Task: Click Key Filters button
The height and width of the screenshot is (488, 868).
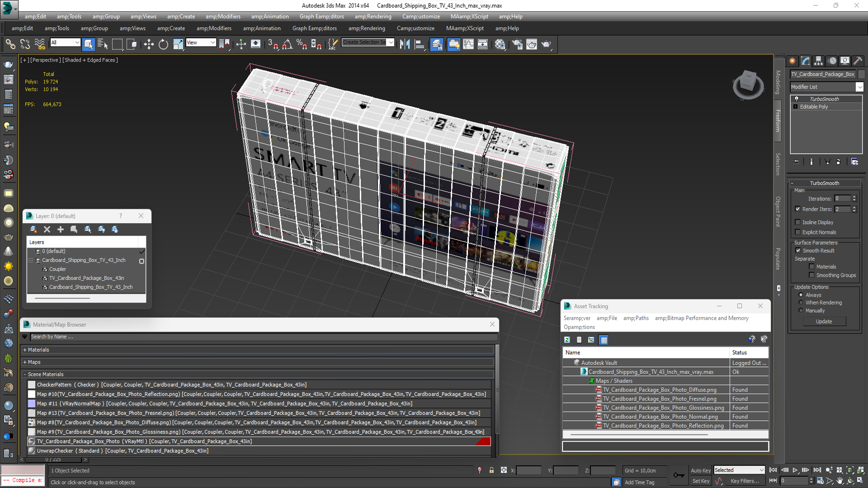Action: click(x=745, y=481)
